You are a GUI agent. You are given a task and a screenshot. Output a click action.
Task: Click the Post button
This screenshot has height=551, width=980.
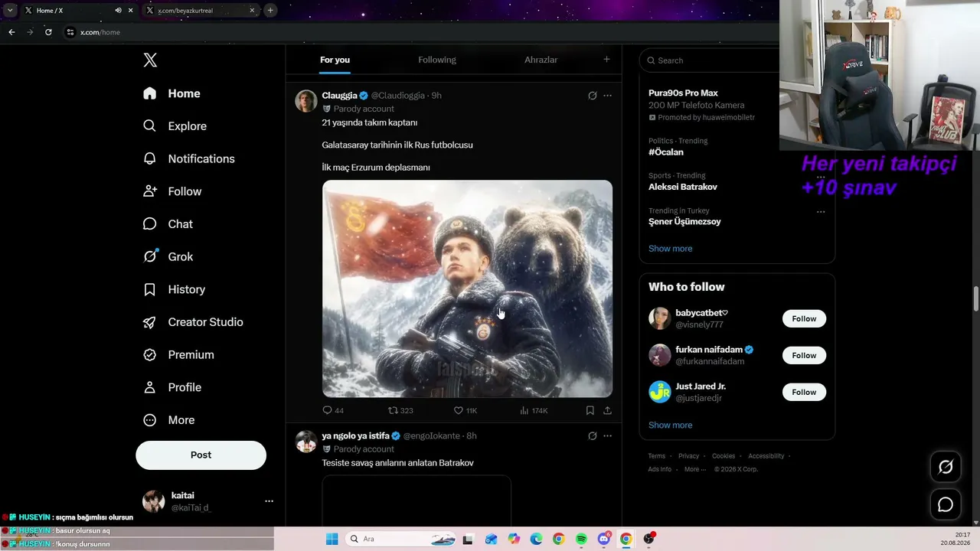(x=201, y=455)
